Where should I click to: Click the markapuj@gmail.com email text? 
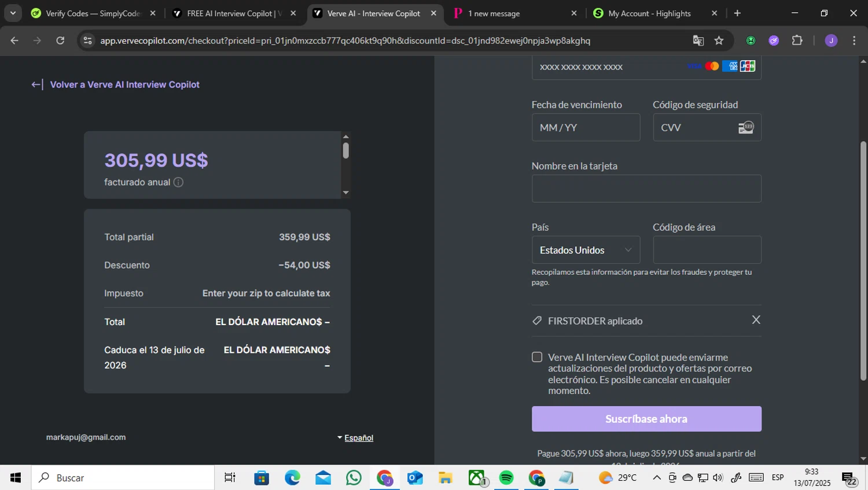(x=86, y=437)
